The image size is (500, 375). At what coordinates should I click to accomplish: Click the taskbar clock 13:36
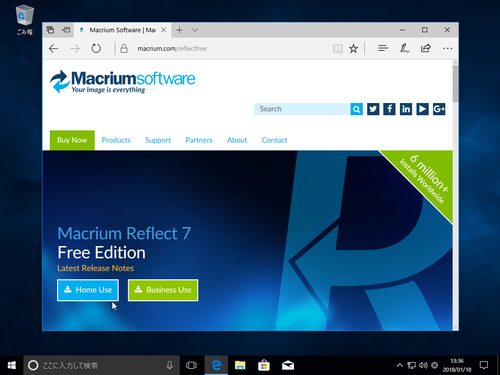457,365
